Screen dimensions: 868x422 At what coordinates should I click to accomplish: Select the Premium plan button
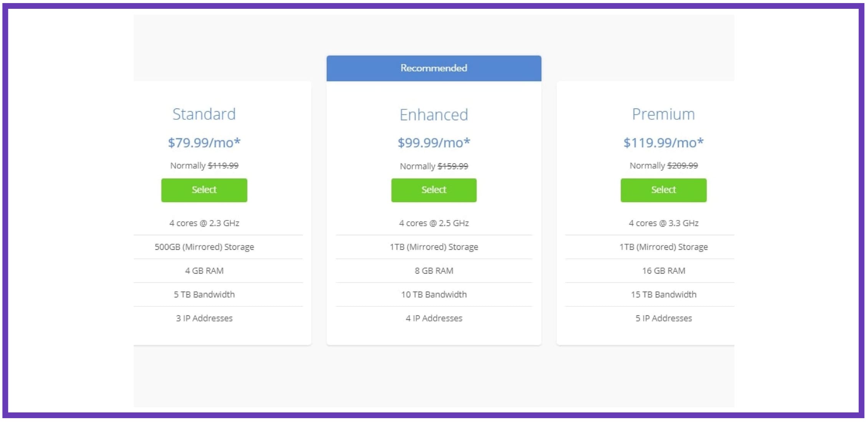(x=663, y=190)
